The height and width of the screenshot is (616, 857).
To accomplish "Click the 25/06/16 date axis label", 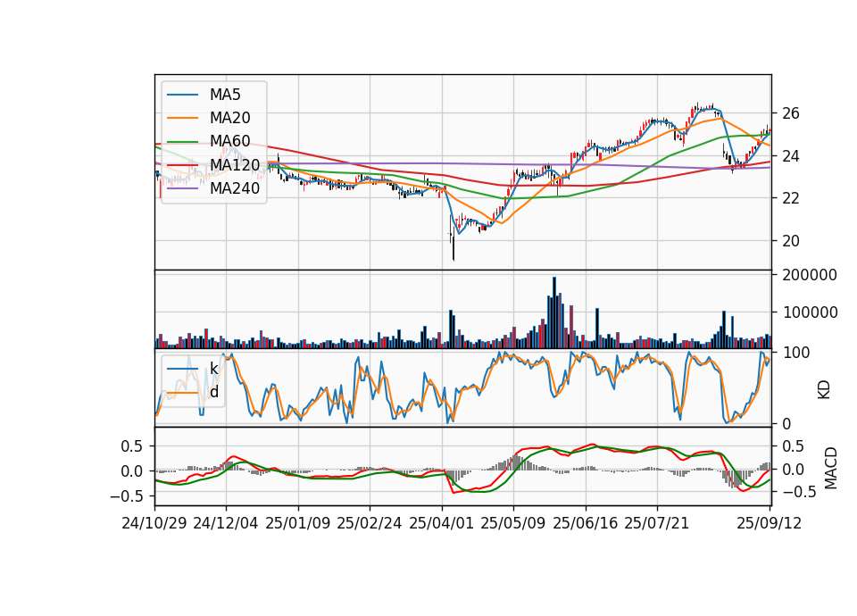I will [585, 523].
